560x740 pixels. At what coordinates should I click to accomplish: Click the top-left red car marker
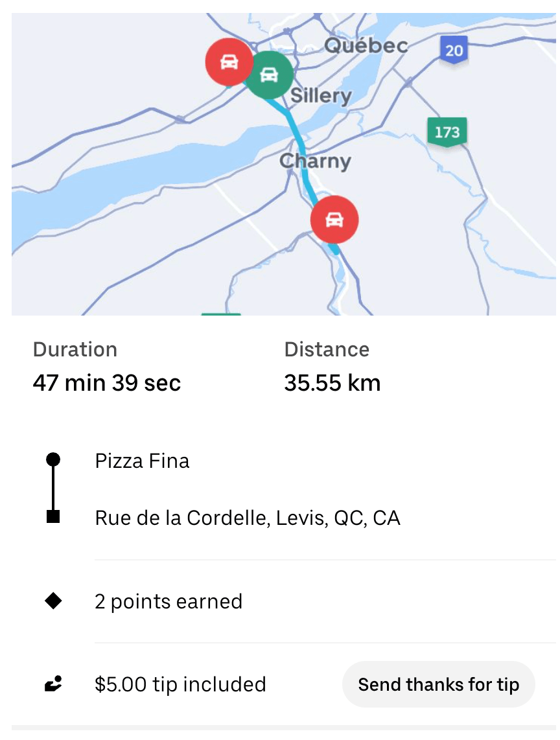tap(228, 62)
